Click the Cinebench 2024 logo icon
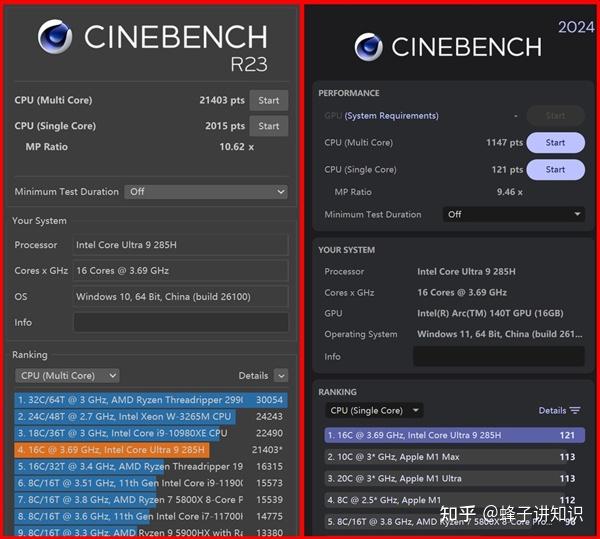The height and width of the screenshot is (539, 600). coord(368,47)
